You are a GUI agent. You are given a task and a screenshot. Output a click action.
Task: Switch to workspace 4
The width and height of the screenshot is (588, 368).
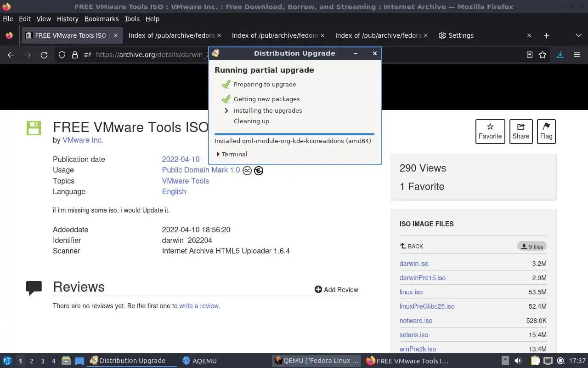pos(53,361)
